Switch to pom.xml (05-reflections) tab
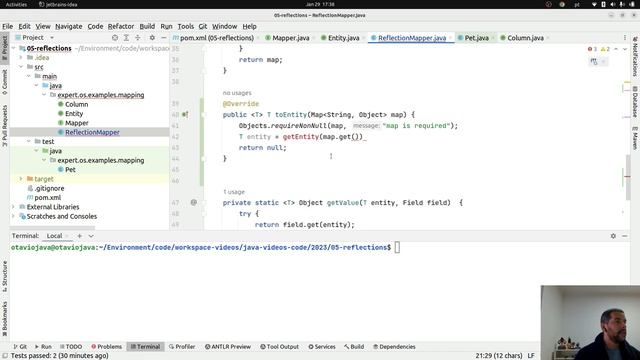 coord(217,38)
